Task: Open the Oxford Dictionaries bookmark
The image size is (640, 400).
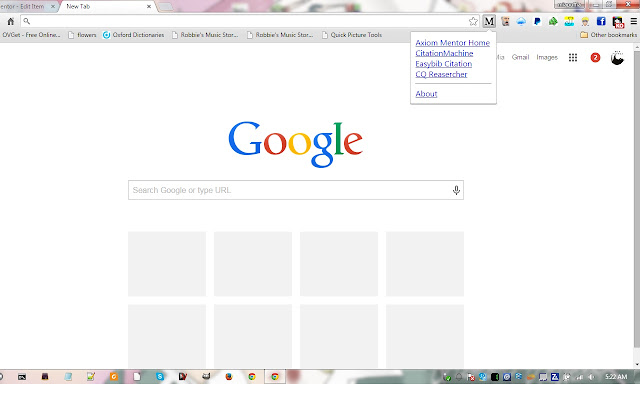Action: (x=133, y=35)
